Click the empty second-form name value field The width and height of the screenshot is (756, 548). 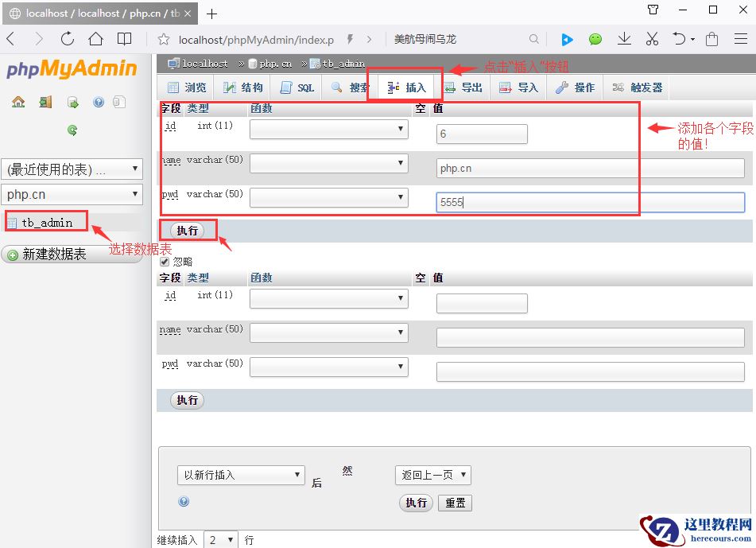(591, 338)
